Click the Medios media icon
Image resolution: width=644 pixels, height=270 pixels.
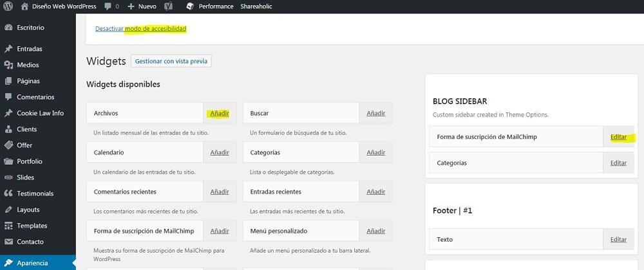coord(8,65)
